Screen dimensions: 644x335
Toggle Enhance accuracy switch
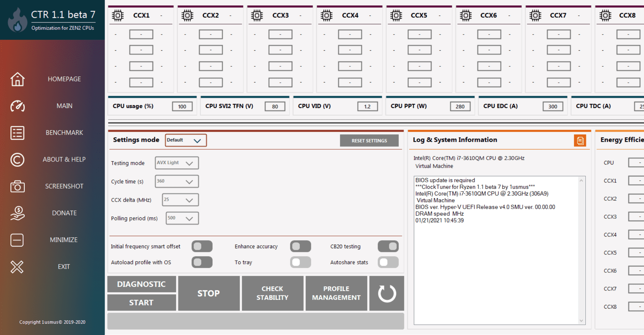coord(301,246)
